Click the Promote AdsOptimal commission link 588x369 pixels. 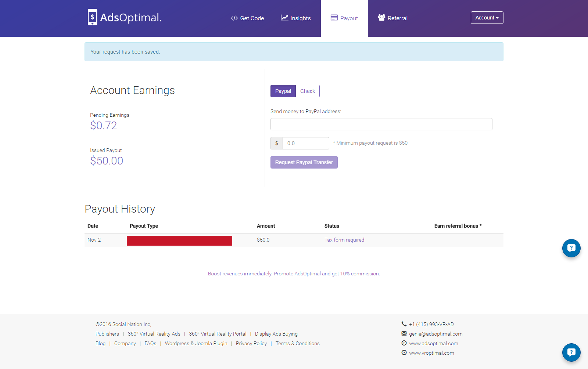click(x=294, y=274)
